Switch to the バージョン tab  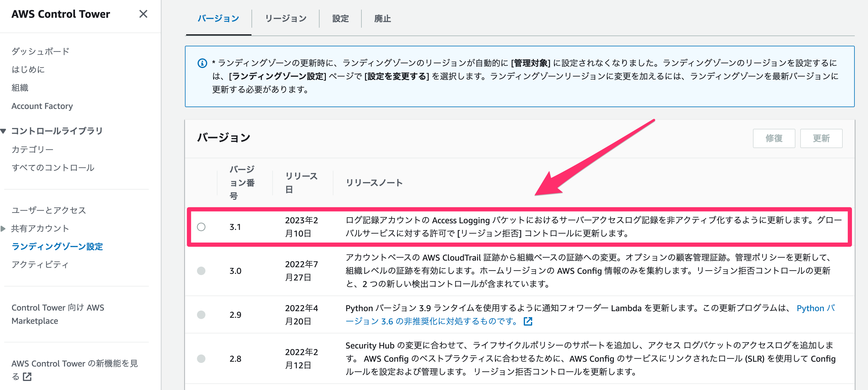click(x=218, y=19)
